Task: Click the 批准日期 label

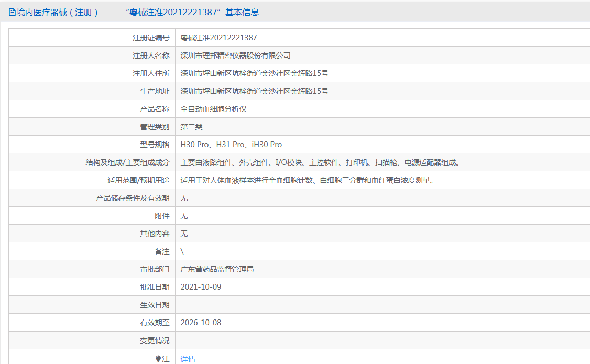Action: [x=155, y=287]
